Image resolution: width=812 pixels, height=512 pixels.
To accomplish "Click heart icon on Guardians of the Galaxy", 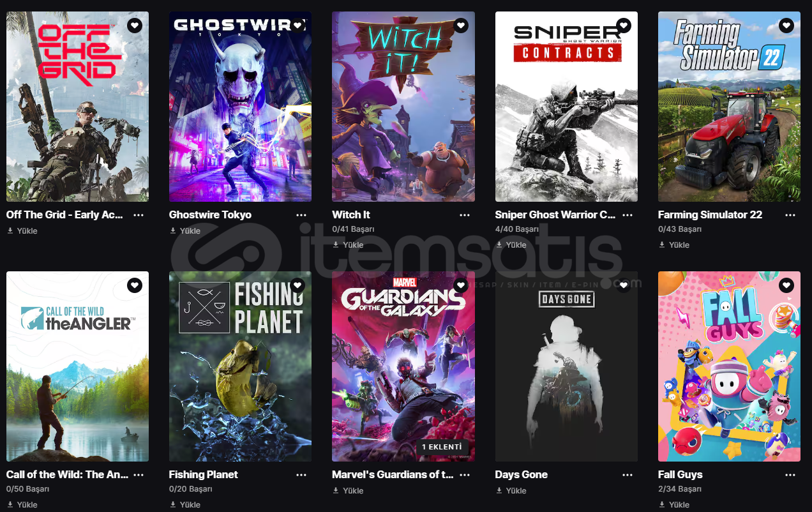I will tap(461, 285).
